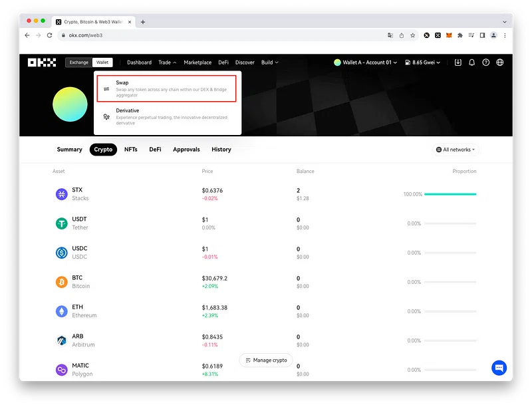The width and height of the screenshot is (532, 407).
Task: Click the Price column header
Action: pyautogui.click(x=207, y=172)
